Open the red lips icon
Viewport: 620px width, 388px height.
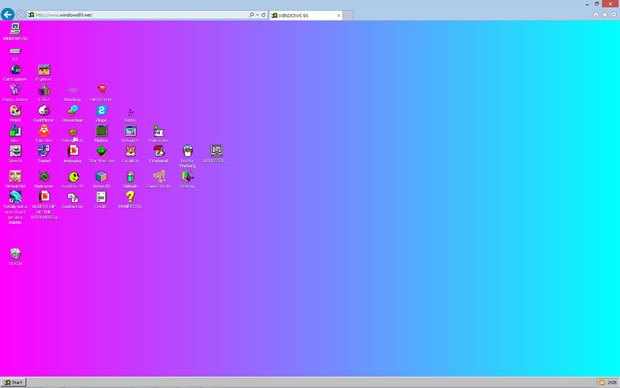[101, 93]
